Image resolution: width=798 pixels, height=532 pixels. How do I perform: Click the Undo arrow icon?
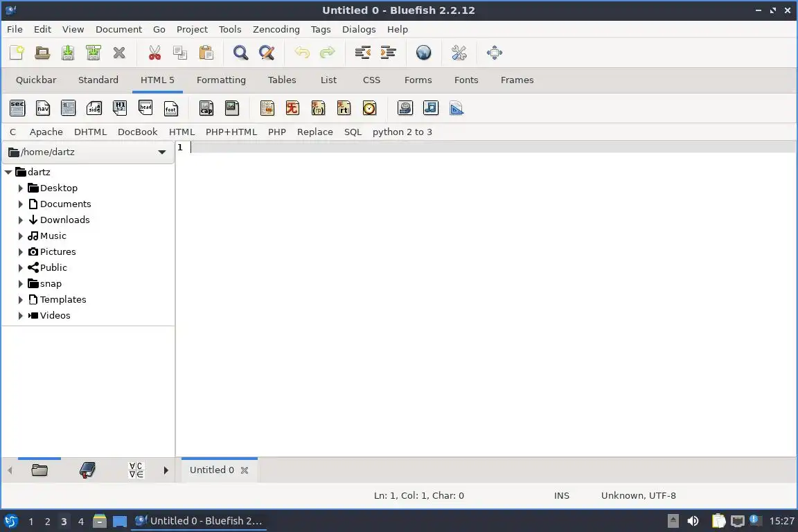(302, 53)
